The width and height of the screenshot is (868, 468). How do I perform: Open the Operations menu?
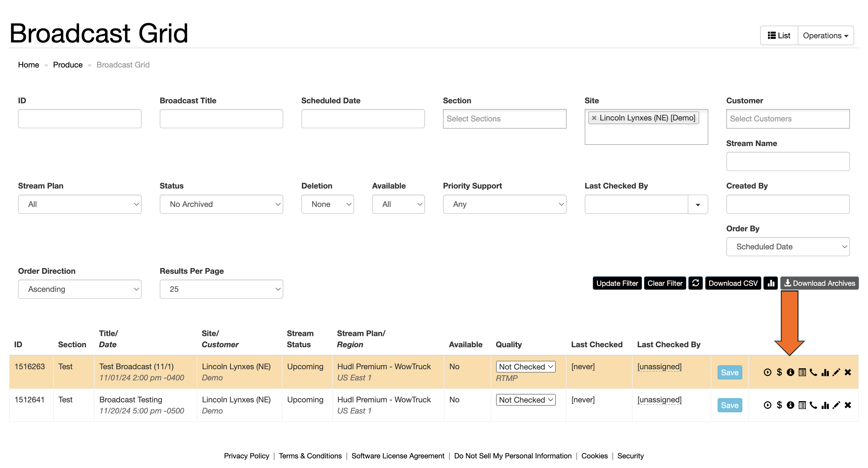coord(826,35)
